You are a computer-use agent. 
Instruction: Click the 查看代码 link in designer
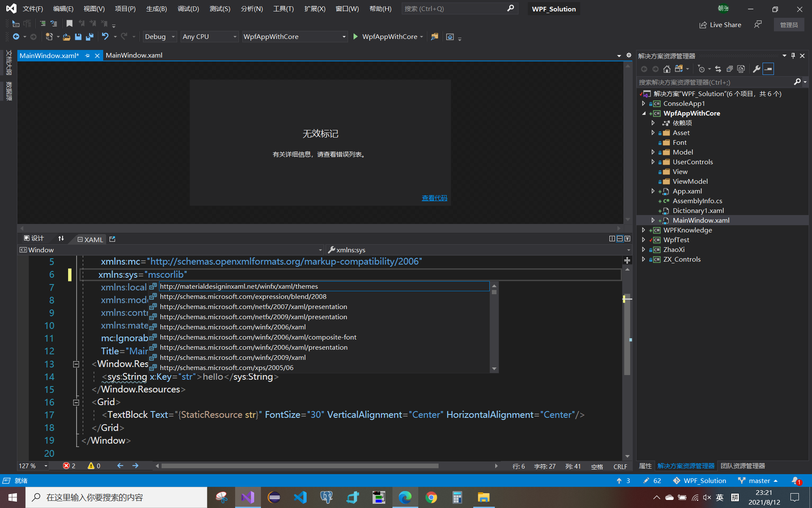click(434, 198)
